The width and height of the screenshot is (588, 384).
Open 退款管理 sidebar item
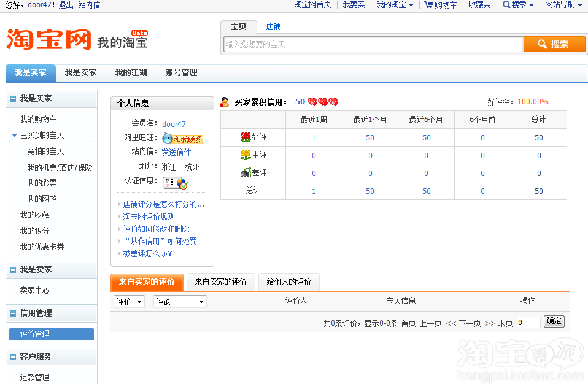point(34,377)
